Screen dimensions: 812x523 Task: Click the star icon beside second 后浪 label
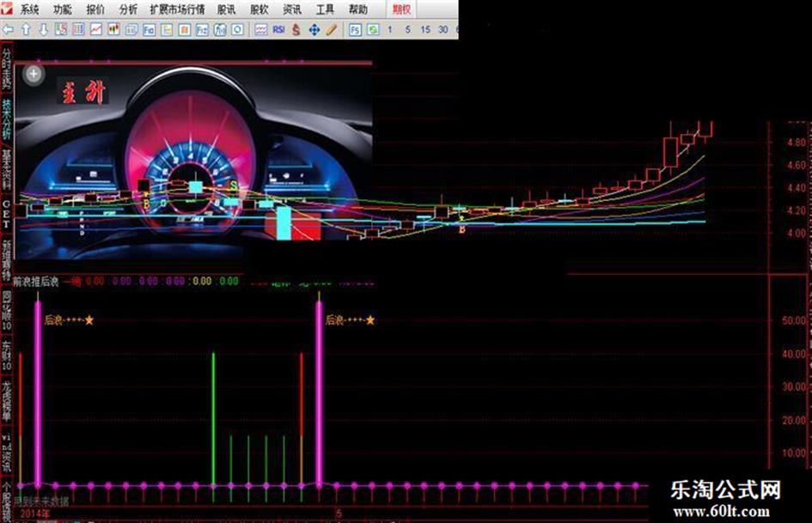(x=370, y=320)
